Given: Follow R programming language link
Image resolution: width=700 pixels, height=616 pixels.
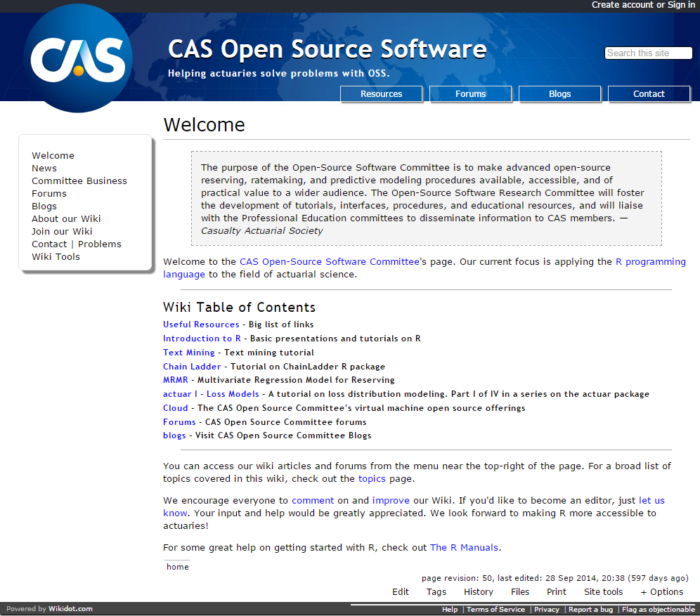Looking at the screenshot, I should click(x=650, y=262).
